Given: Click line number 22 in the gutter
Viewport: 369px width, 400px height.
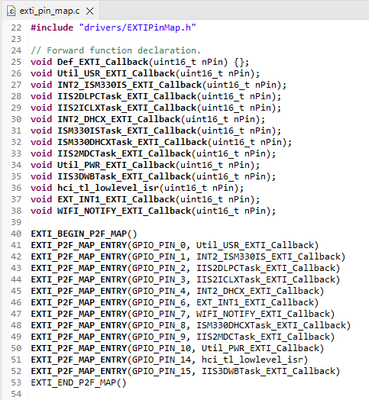Looking at the screenshot, I should 16,27.
